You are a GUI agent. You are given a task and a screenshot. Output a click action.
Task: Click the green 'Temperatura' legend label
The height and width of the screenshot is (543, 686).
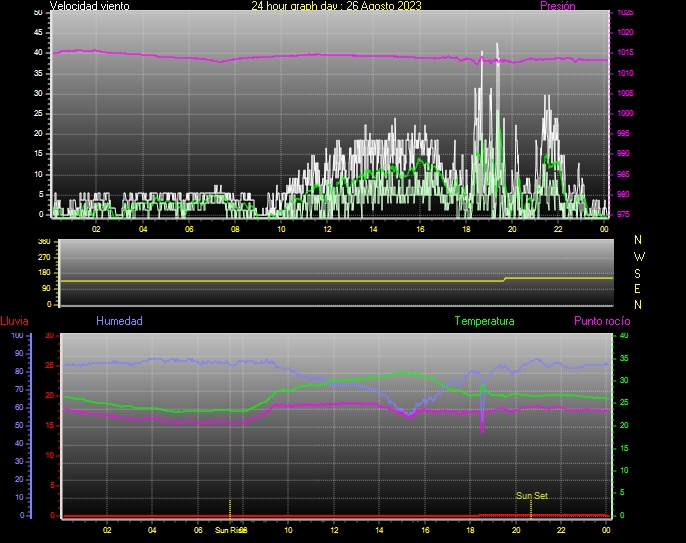coord(484,321)
